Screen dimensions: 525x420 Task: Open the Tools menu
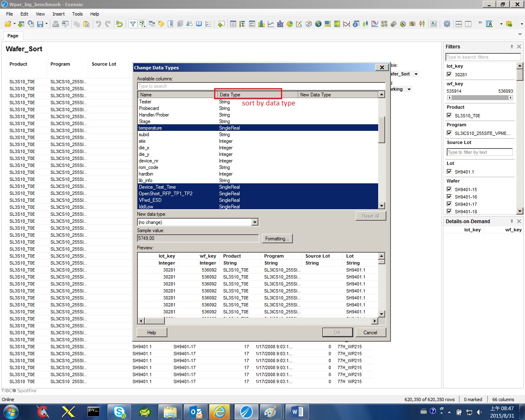coord(77,14)
